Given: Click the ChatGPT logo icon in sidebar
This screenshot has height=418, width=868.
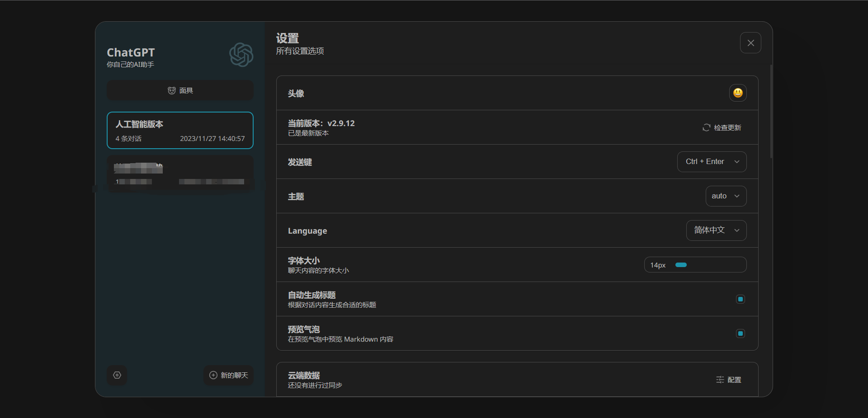Looking at the screenshot, I should (x=241, y=55).
